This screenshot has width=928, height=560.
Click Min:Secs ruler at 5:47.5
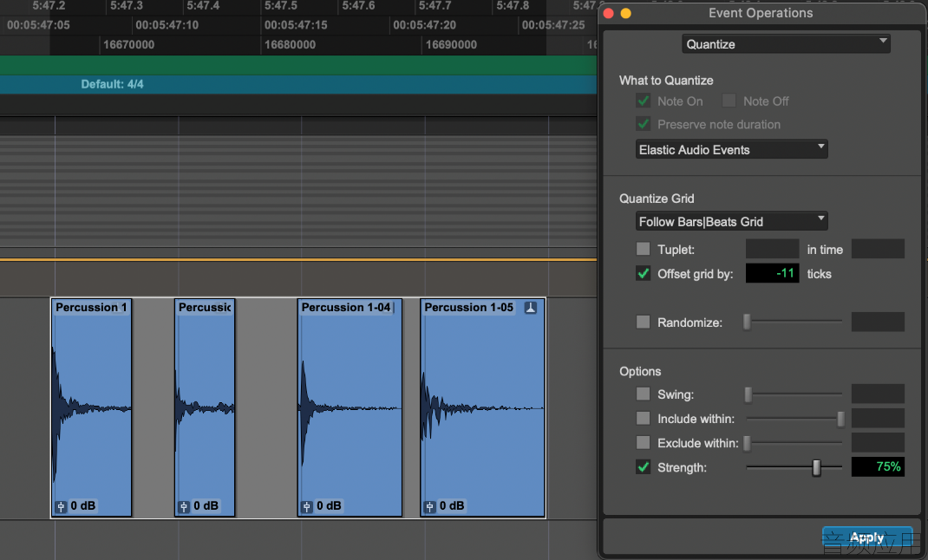click(x=280, y=6)
